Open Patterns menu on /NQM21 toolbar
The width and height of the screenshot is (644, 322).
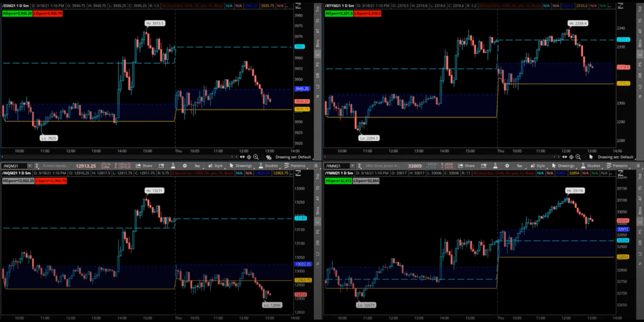pos(295,166)
